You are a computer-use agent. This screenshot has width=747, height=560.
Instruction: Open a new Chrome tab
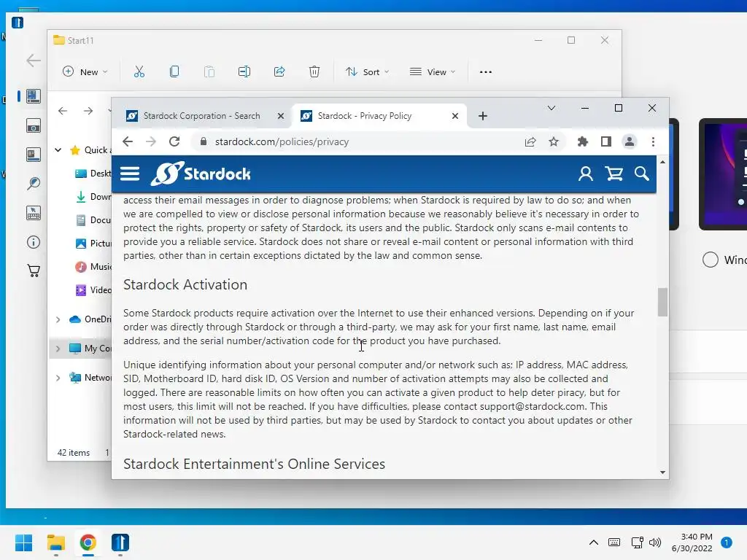(x=483, y=116)
